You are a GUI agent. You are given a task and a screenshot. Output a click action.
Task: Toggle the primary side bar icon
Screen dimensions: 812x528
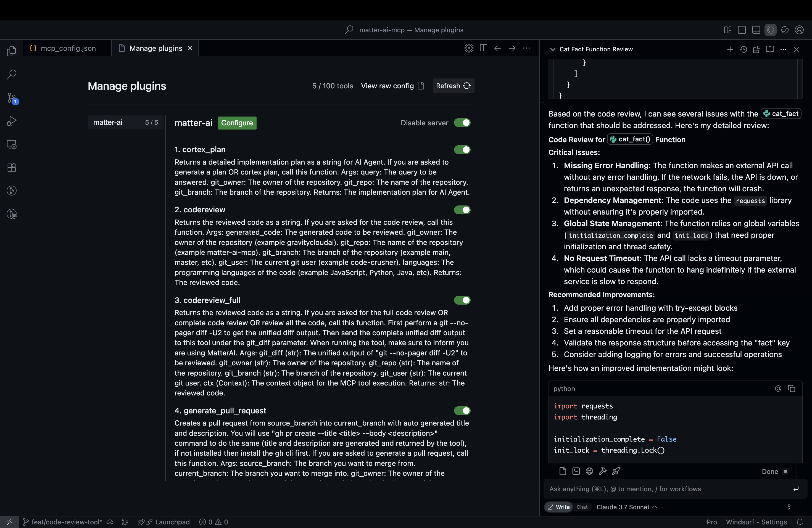742,30
